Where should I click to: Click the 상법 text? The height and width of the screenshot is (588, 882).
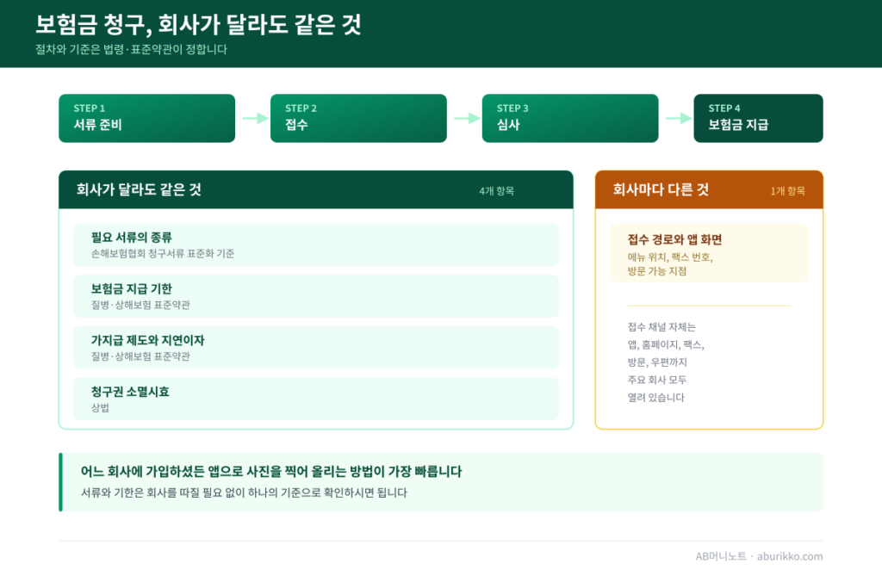[100, 407]
